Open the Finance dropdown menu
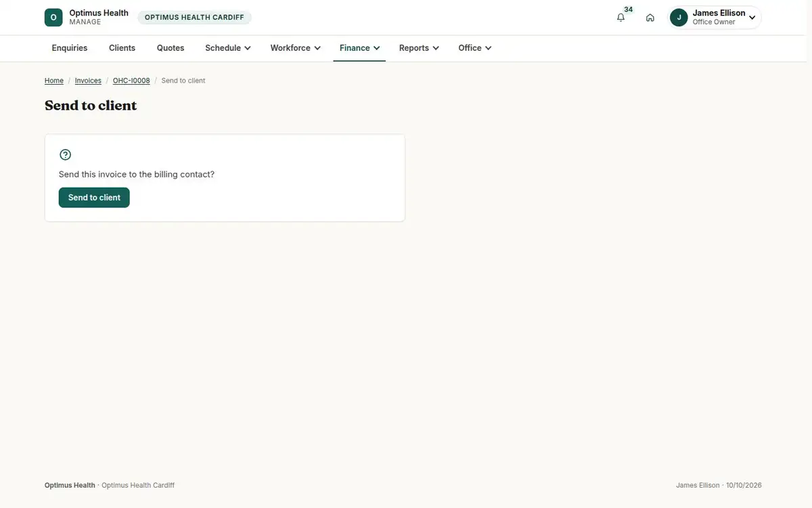Screen dimensions: 812x508 pos(359,48)
